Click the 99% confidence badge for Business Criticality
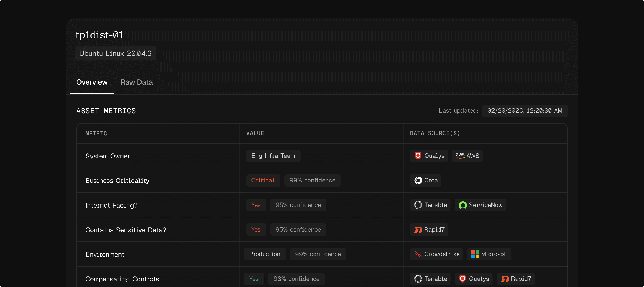This screenshot has width=644, height=287. [x=312, y=180]
